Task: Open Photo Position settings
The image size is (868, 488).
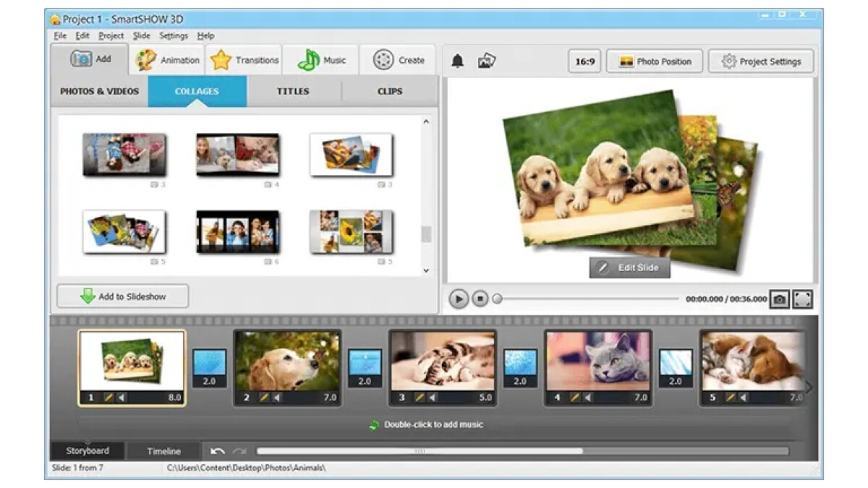Action: (655, 61)
